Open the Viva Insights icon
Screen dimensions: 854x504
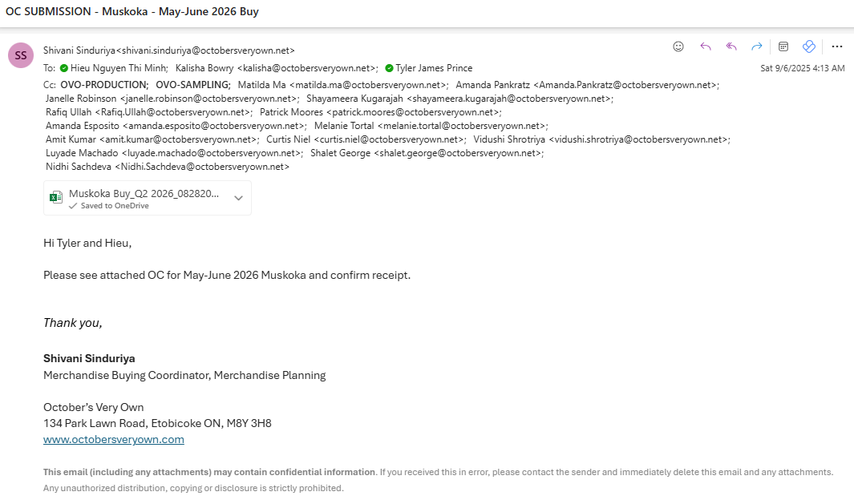809,46
